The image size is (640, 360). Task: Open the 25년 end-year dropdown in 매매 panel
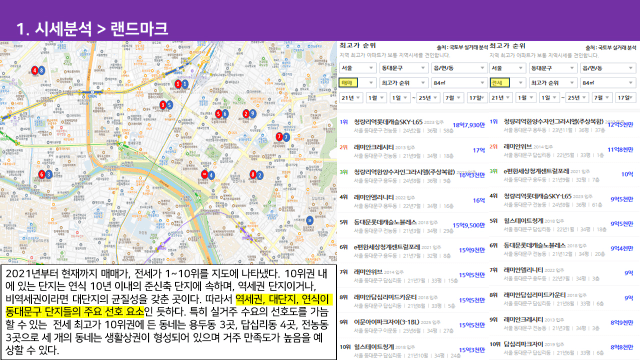(428, 98)
